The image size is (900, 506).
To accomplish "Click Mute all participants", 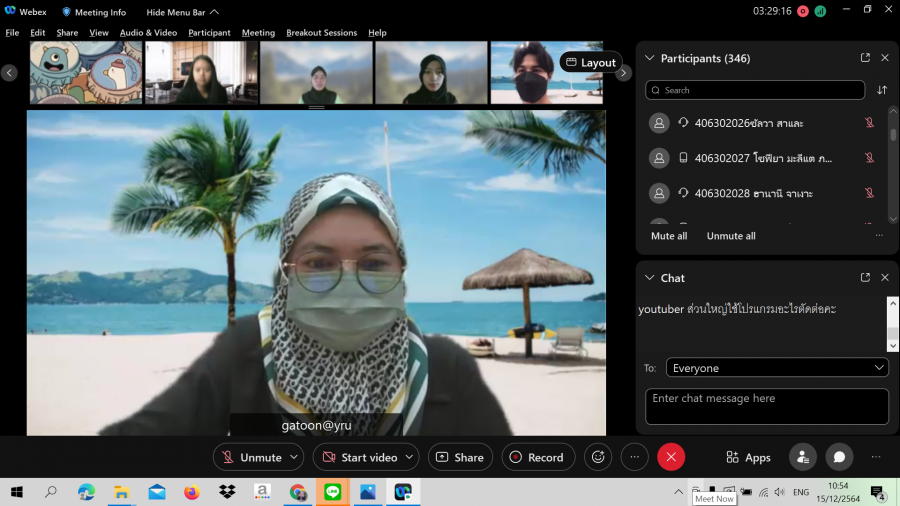I will 669,236.
